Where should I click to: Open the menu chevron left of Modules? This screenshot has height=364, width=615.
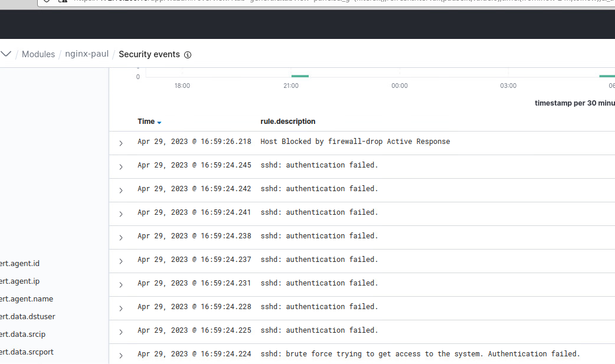pyautogui.click(x=6, y=54)
